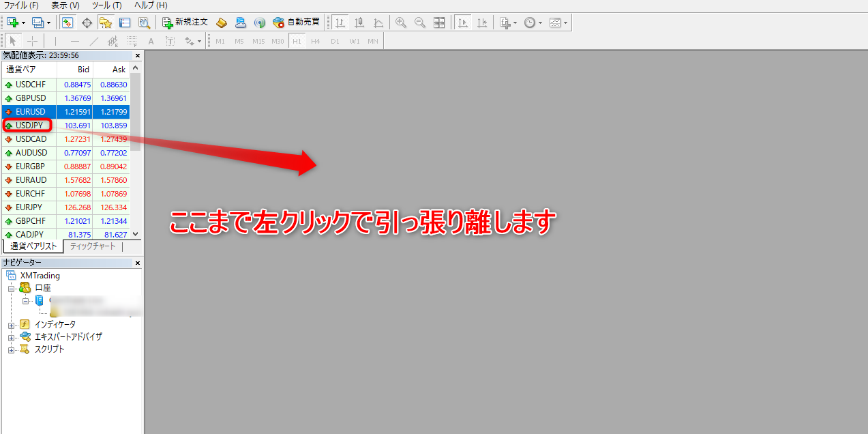The image size is (868, 434).
Task: Toggle 自動売買 auto trading
Action: [x=296, y=23]
